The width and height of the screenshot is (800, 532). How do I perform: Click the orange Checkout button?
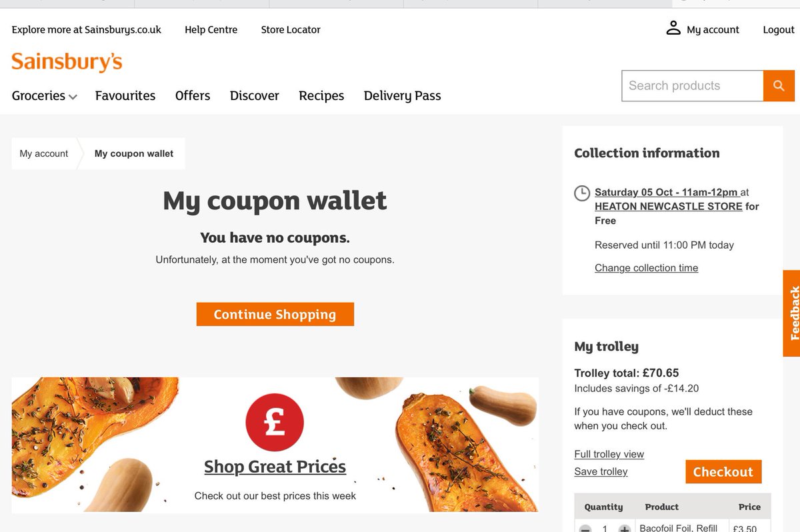coord(723,472)
